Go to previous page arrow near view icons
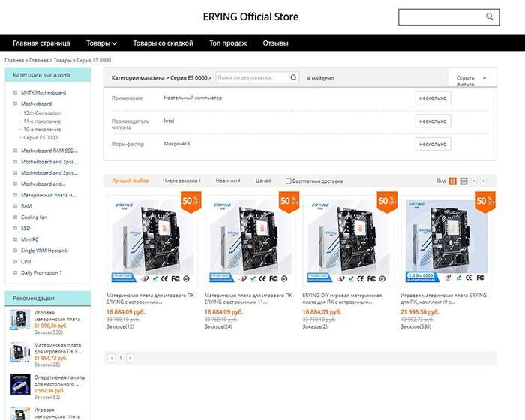This screenshot has width=525, height=420. point(474,181)
